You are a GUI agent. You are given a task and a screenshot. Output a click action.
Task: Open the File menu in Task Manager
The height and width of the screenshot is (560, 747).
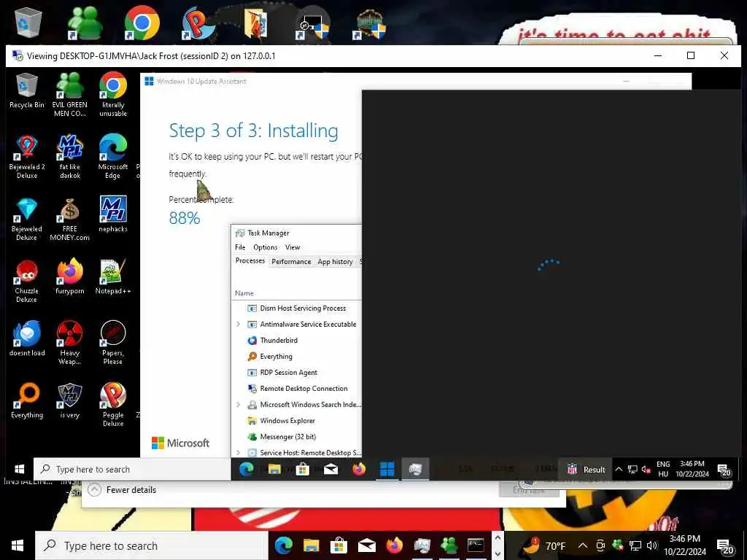(x=240, y=247)
